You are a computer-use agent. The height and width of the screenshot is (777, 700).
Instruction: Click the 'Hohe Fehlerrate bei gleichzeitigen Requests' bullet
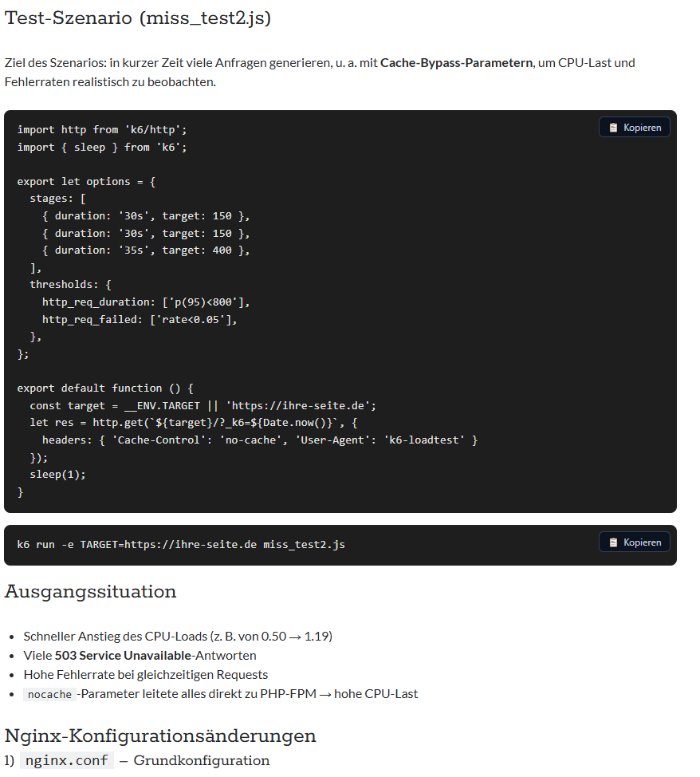click(x=145, y=675)
